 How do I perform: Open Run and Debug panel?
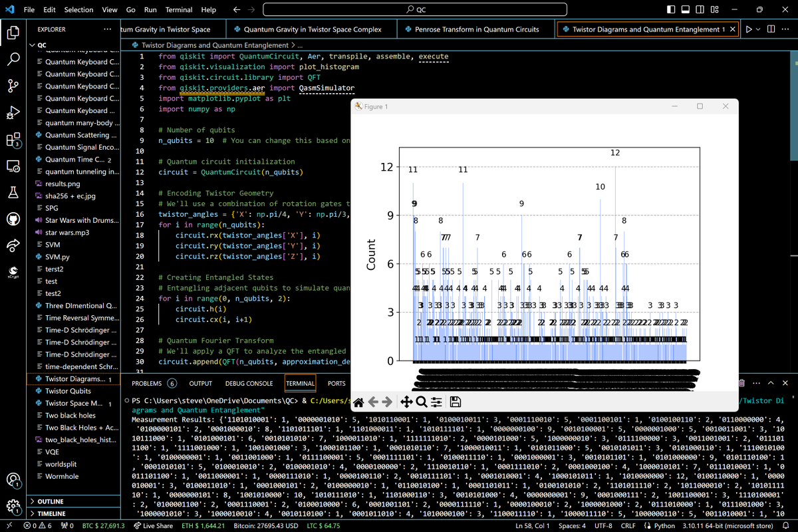tap(13, 113)
